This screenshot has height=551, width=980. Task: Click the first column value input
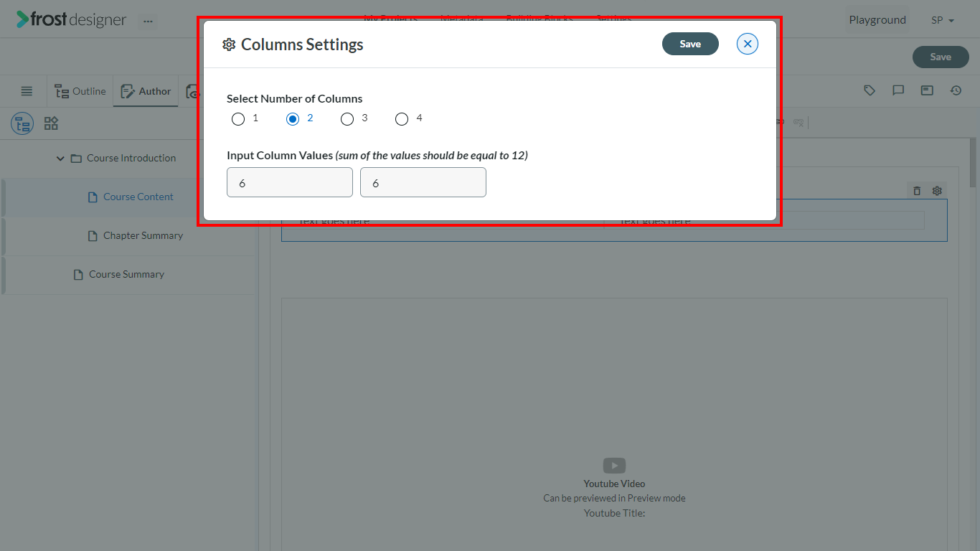[x=290, y=182]
